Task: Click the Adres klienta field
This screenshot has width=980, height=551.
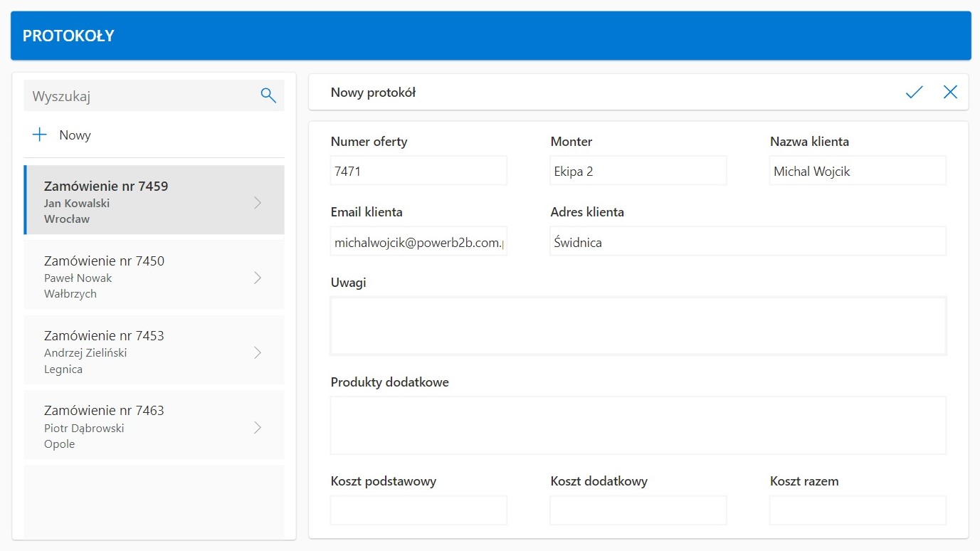Action: [747, 242]
